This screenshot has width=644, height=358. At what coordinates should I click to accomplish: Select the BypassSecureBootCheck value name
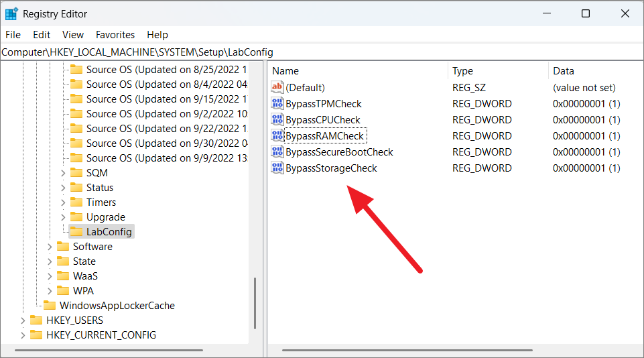pyautogui.click(x=339, y=152)
